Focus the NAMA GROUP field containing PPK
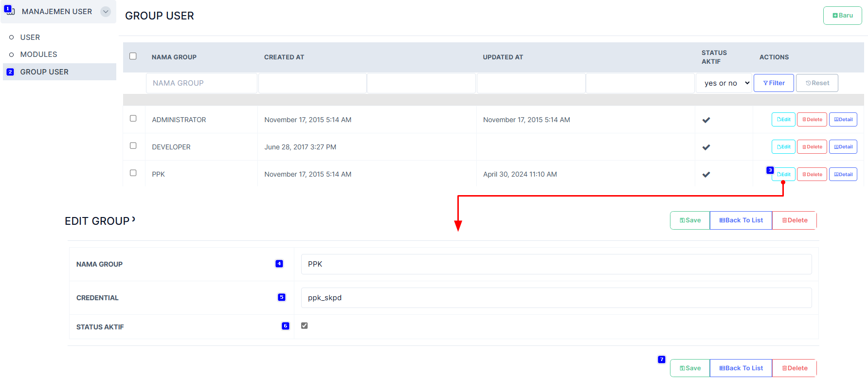 (x=556, y=264)
